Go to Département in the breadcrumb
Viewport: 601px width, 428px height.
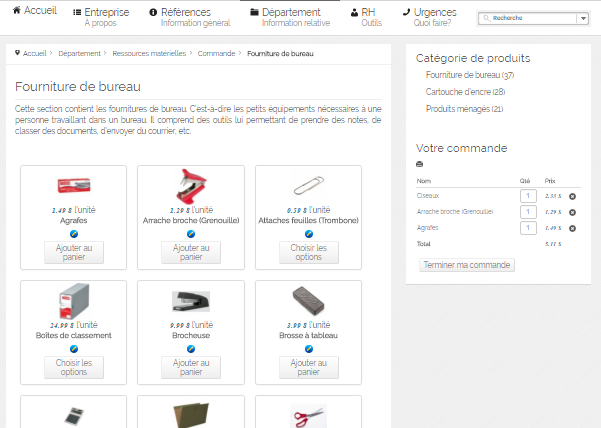point(79,53)
